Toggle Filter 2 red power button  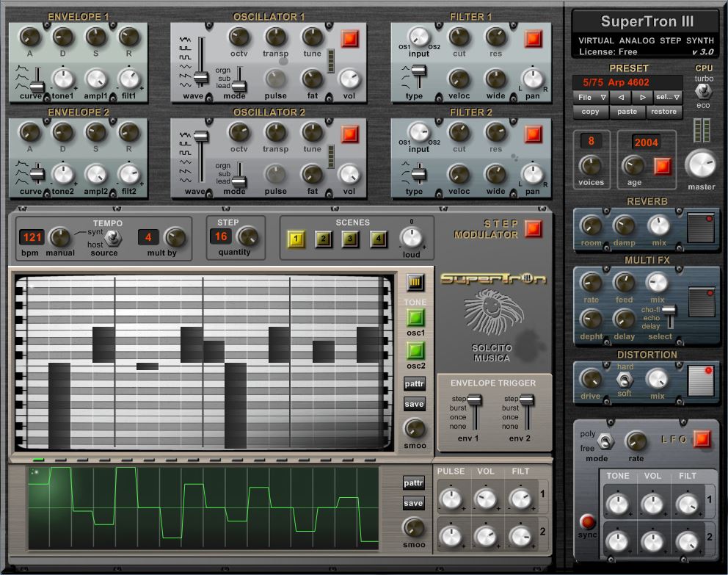tap(533, 134)
